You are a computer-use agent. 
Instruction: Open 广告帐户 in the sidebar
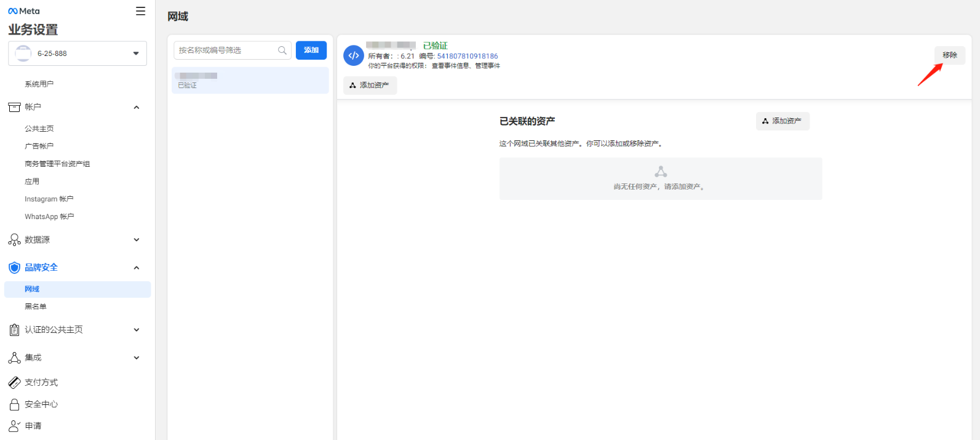(x=39, y=146)
